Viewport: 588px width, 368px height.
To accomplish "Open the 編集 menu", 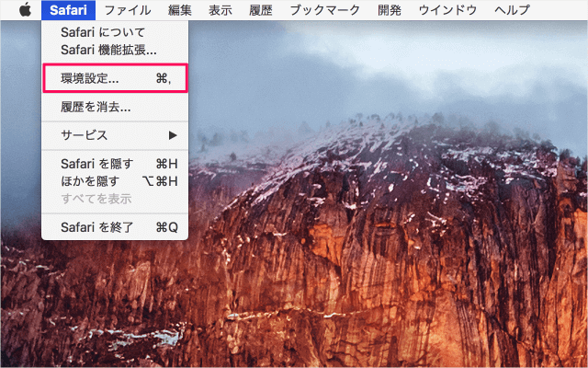I will click(180, 10).
